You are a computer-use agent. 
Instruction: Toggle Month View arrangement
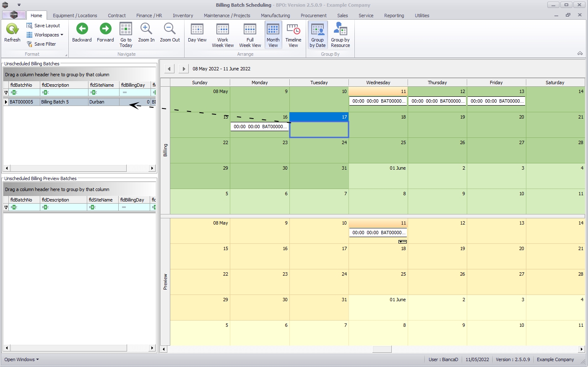(273, 35)
